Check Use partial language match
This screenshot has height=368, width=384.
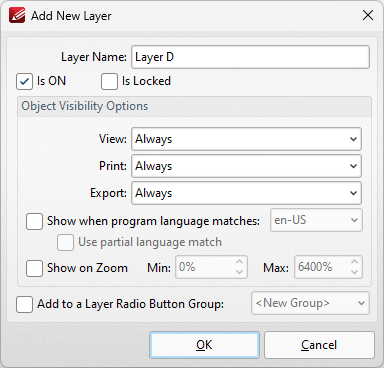(65, 242)
